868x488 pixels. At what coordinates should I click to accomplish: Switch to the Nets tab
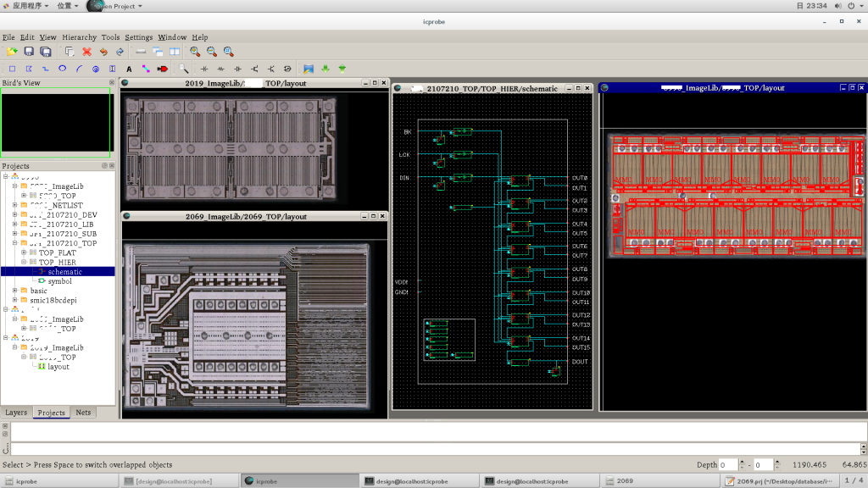pos(83,413)
